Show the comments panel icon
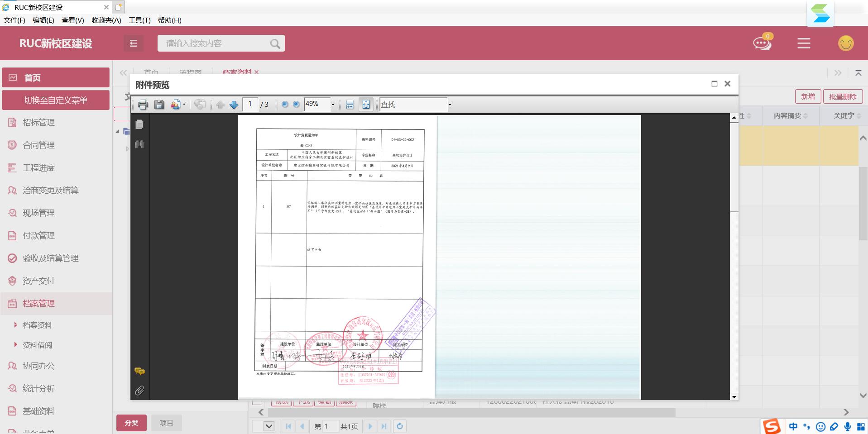The image size is (868, 434). pyautogui.click(x=139, y=371)
